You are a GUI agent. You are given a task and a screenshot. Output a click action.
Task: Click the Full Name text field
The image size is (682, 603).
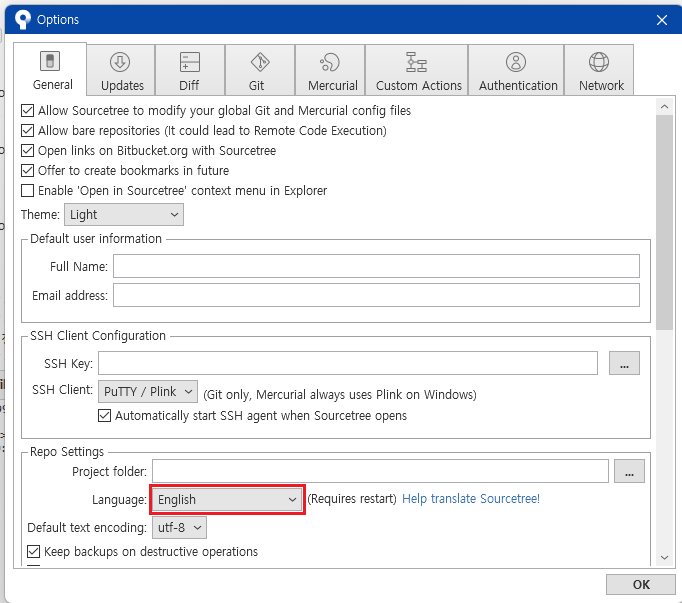pyautogui.click(x=376, y=266)
